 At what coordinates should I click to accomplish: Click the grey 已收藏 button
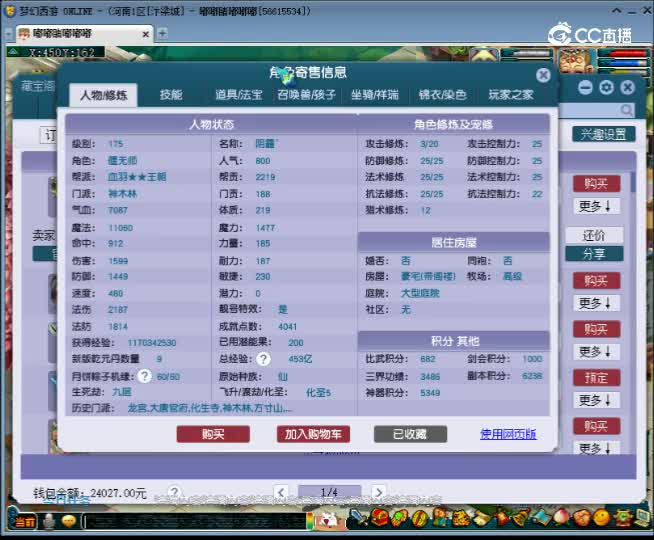coord(410,434)
